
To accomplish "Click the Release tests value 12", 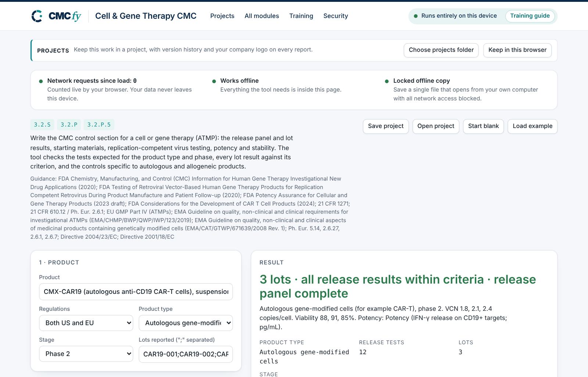I will tap(363, 352).
